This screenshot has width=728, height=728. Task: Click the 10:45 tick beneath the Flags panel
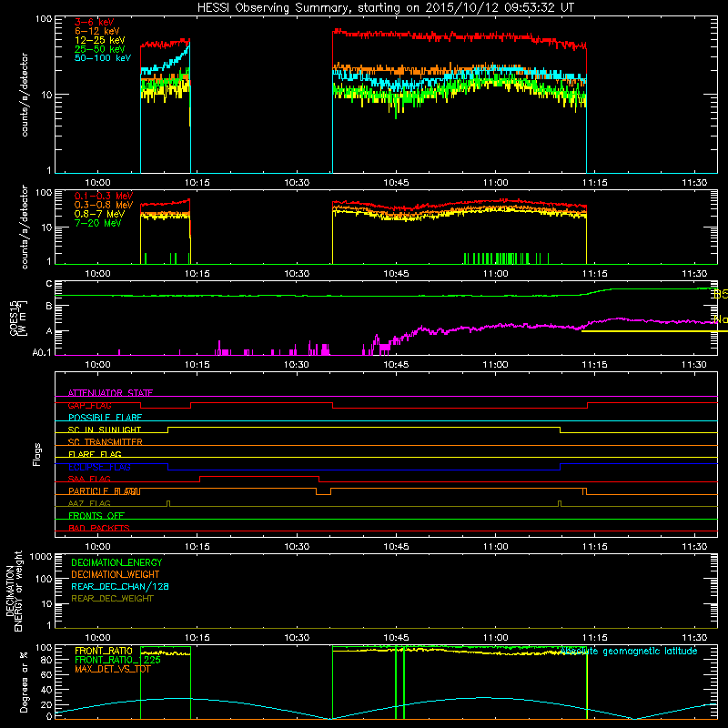click(x=396, y=547)
